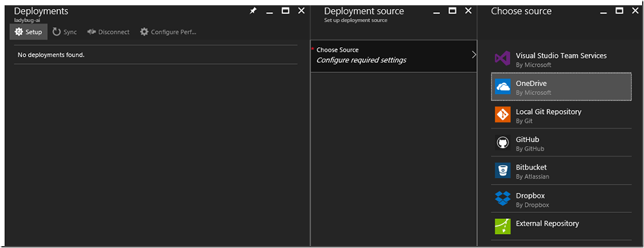Image resolution: width=644 pixels, height=248 pixels.
Task: Click the GitHub octocat icon
Action: pos(503,143)
